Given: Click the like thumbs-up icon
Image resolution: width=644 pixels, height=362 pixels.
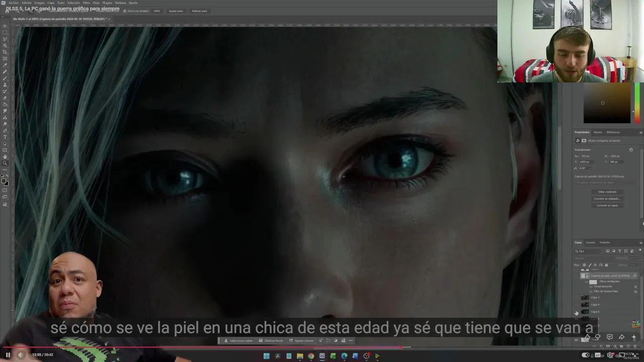Looking at the screenshot, I should (588, 337).
